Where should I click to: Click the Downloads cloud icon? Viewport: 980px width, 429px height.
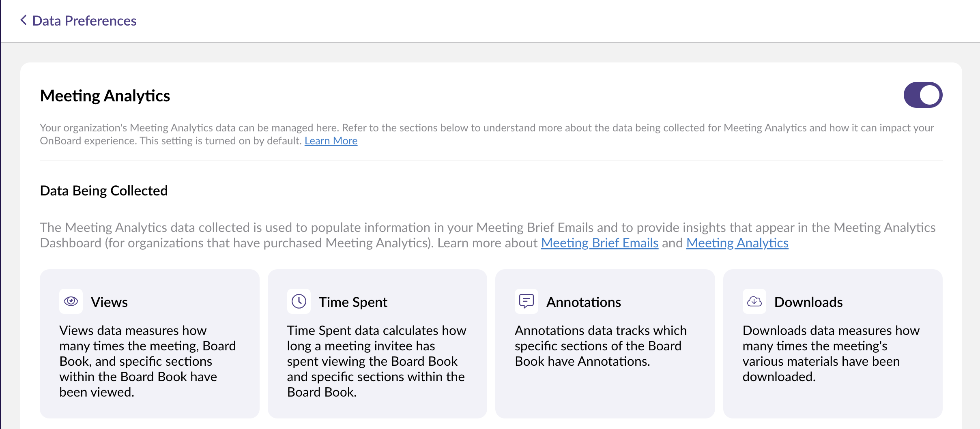pyautogui.click(x=754, y=301)
